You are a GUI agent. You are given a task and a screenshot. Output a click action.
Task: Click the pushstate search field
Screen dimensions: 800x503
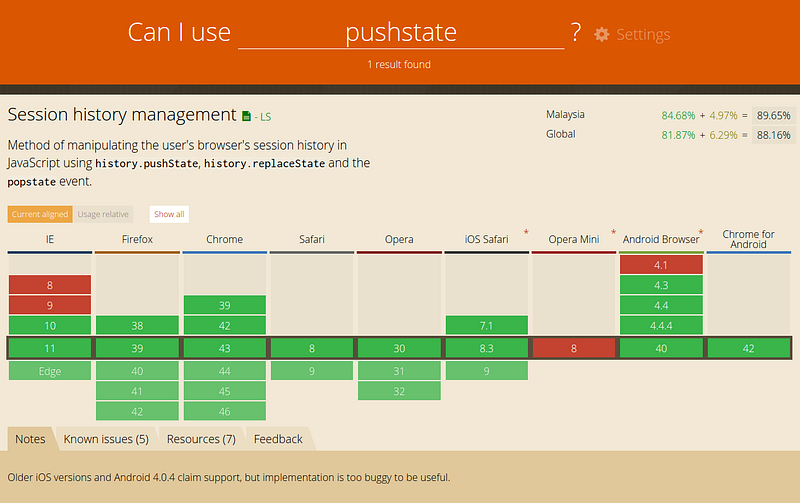(401, 32)
